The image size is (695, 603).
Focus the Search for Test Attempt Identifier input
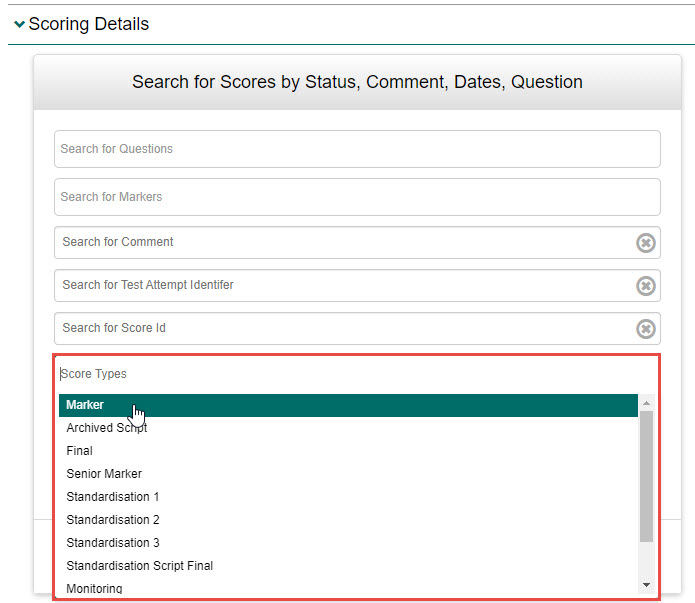tap(340, 285)
